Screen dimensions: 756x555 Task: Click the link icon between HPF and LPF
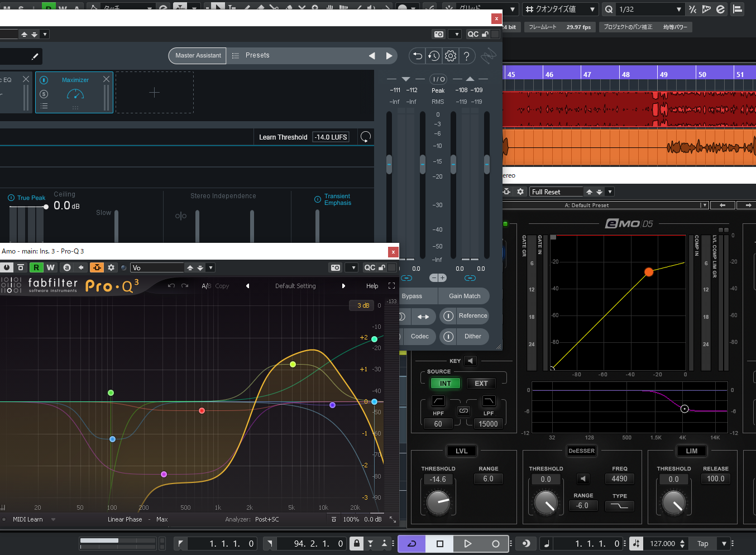point(463,411)
